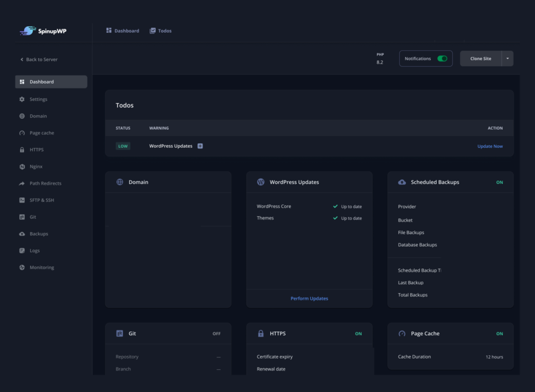Image resolution: width=535 pixels, height=392 pixels.
Task: Select Dashboard in the sidebar menu
Action: click(x=51, y=82)
